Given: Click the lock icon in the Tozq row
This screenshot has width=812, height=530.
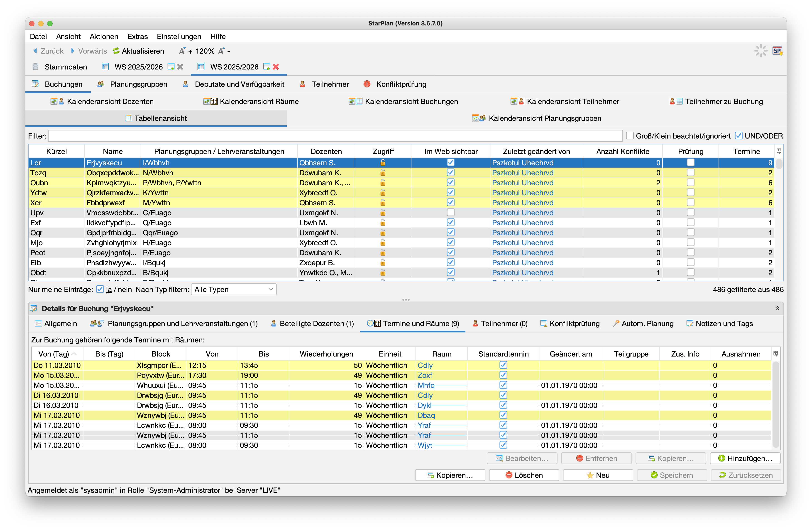Looking at the screenshot, I should (x=383, y=173).
